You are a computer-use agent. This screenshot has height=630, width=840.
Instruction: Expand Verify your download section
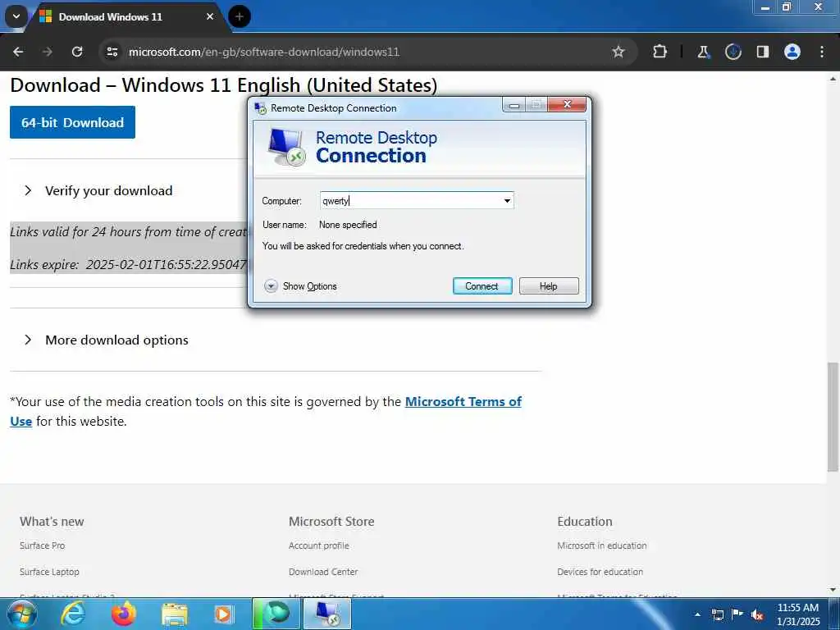tap(109, 190)
